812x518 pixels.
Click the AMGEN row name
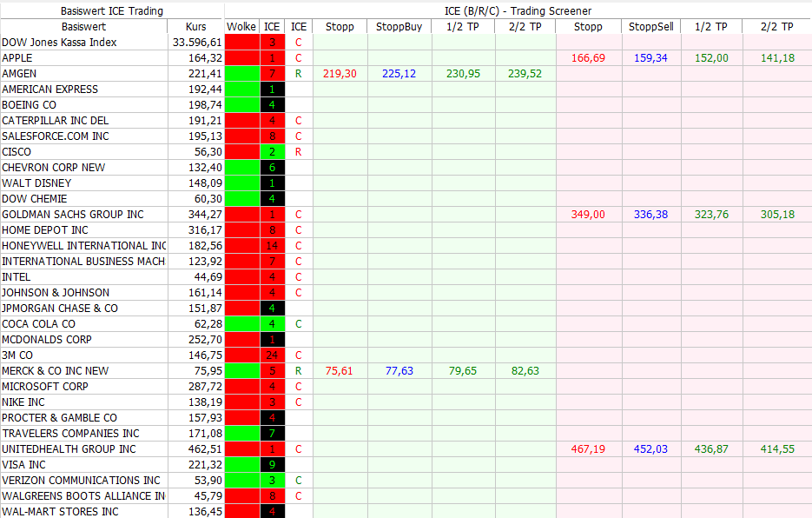19,74
